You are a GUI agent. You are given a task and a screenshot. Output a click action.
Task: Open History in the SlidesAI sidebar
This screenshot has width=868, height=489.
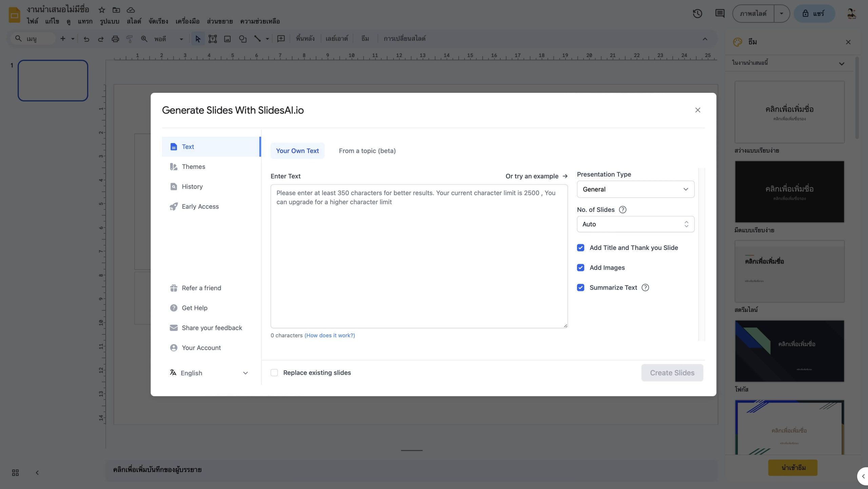192,187
